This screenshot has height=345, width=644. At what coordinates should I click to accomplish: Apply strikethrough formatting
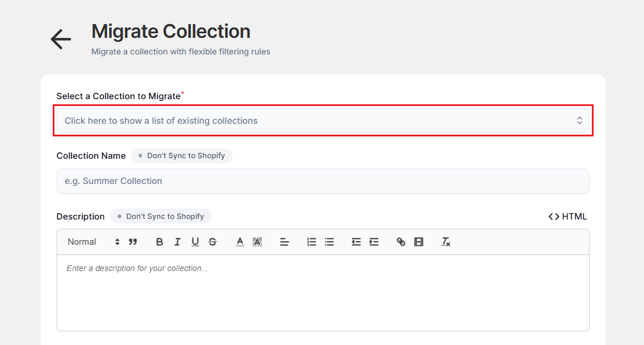(213, 241)
